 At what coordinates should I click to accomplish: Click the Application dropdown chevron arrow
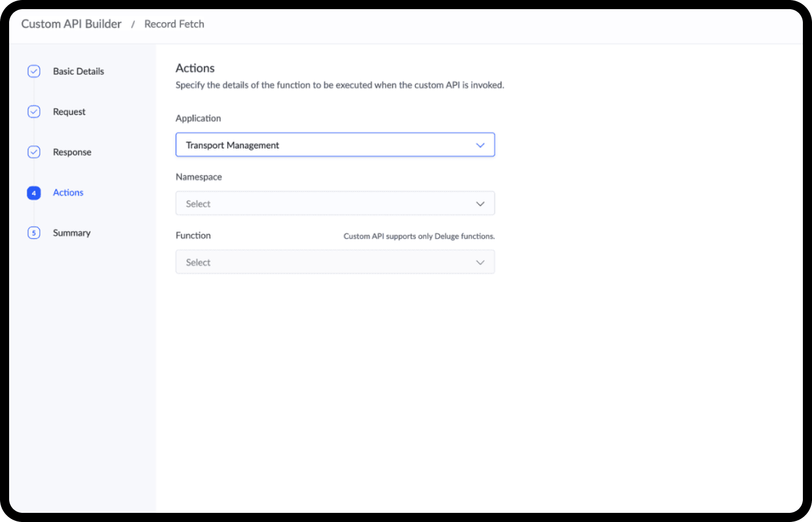[x=480, y=145]
